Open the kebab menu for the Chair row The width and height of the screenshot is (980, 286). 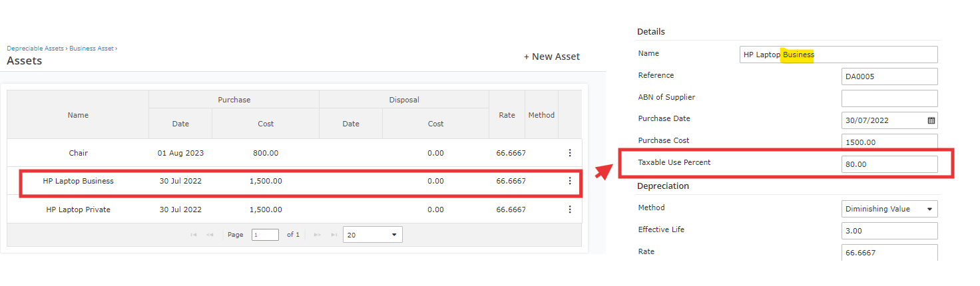pos(569,153)
